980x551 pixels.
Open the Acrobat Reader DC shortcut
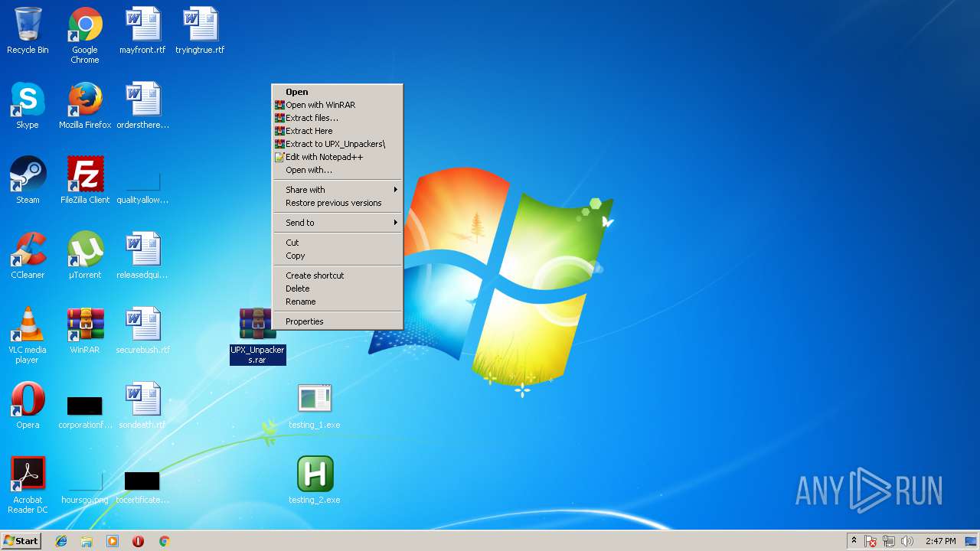click(x=28, y=485)
